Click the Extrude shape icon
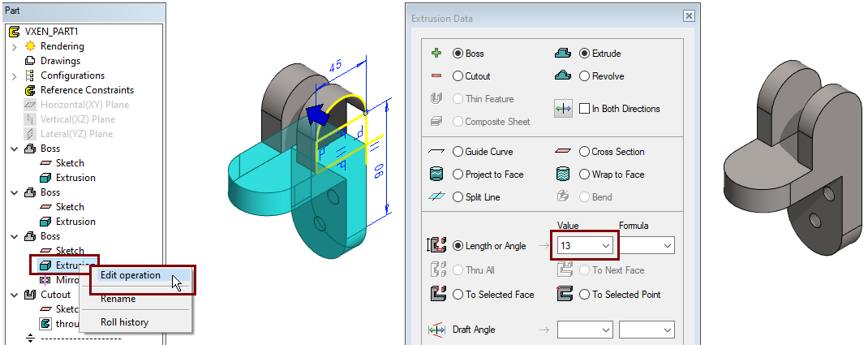Screen dimensions: 868x345 pos(563,54)
